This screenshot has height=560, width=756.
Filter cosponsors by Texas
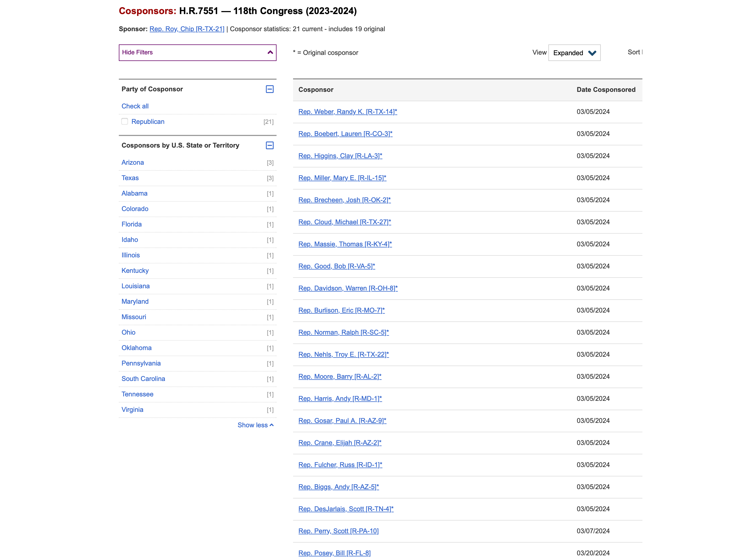130,178
